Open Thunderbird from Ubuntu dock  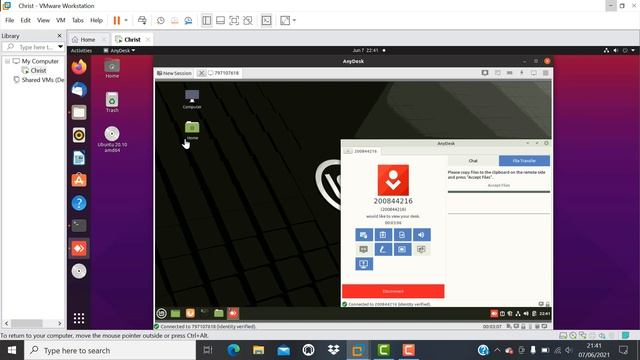pos(79,89)
